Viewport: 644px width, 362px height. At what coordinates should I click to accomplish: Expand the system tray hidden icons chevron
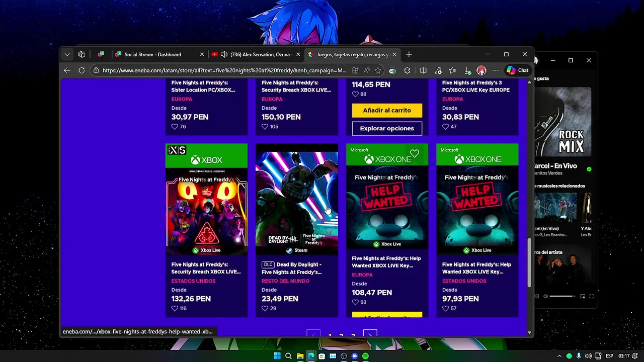559,356
